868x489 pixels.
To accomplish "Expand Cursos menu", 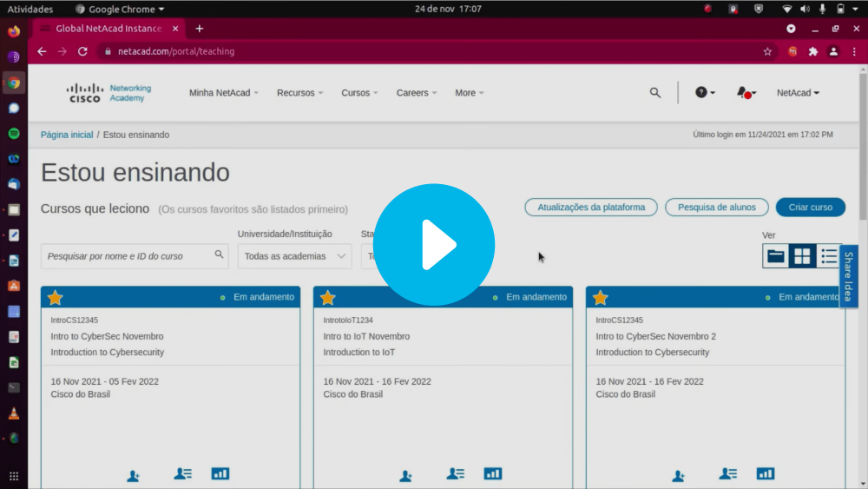I will click(359, 92).
